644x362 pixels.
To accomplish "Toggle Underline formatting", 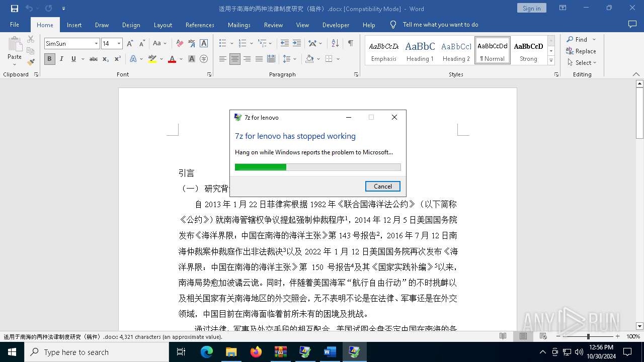I will (73, 59).
